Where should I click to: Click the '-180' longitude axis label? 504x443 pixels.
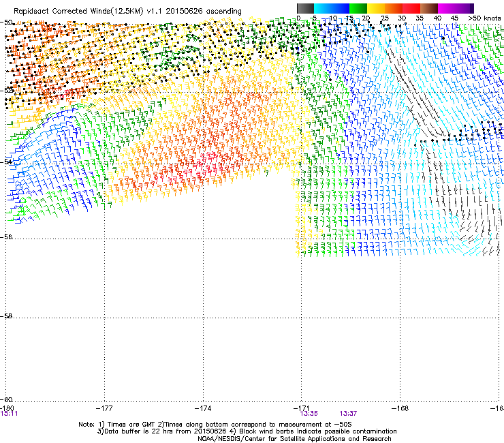[7, 408]
